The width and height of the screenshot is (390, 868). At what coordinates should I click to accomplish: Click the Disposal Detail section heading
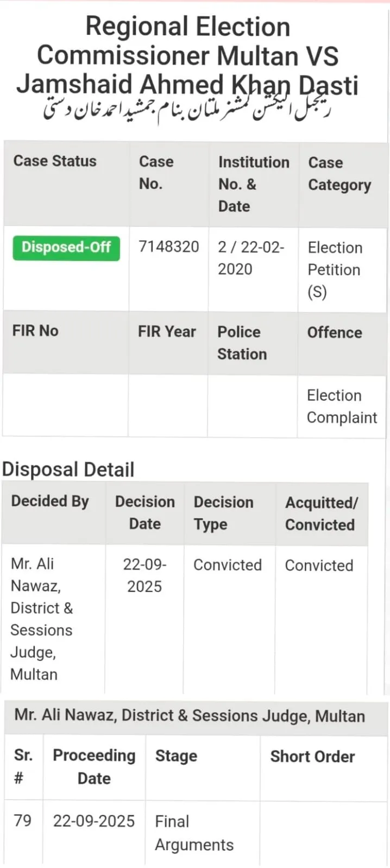(x=68, y=470)
